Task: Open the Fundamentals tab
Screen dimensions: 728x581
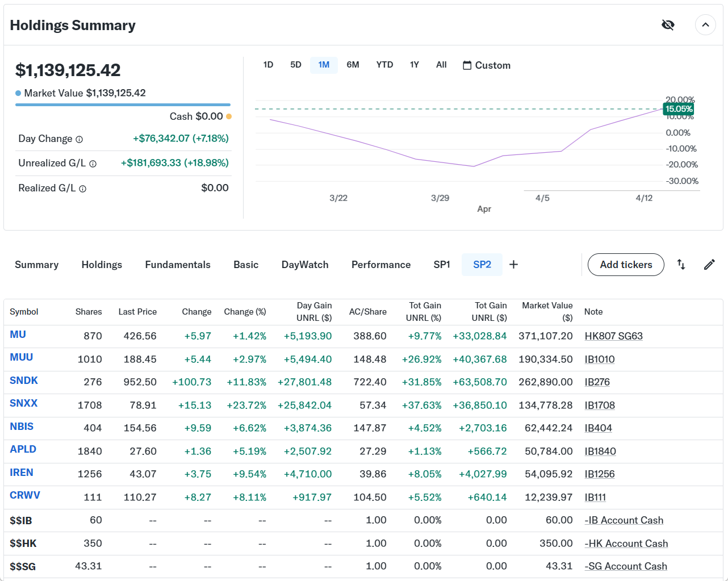Action: click(x=178, y=265)
